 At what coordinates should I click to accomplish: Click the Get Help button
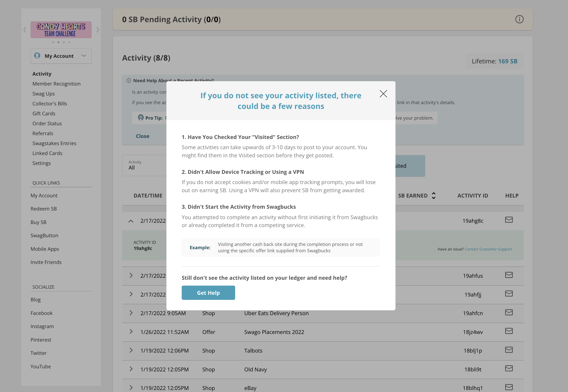pyautogui.click(x=208, y=292)
